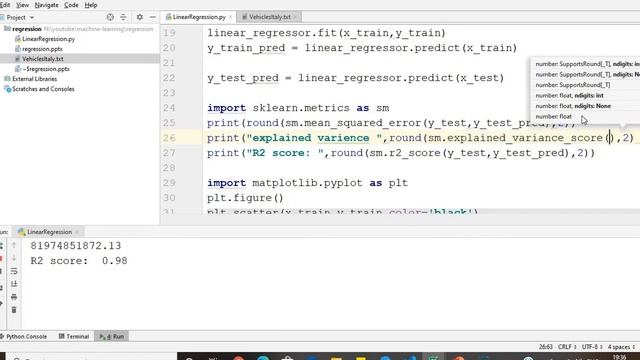
Task: Click the 26:63 caret position indicator
Action: pyautogui.click(x=546, y=347)
